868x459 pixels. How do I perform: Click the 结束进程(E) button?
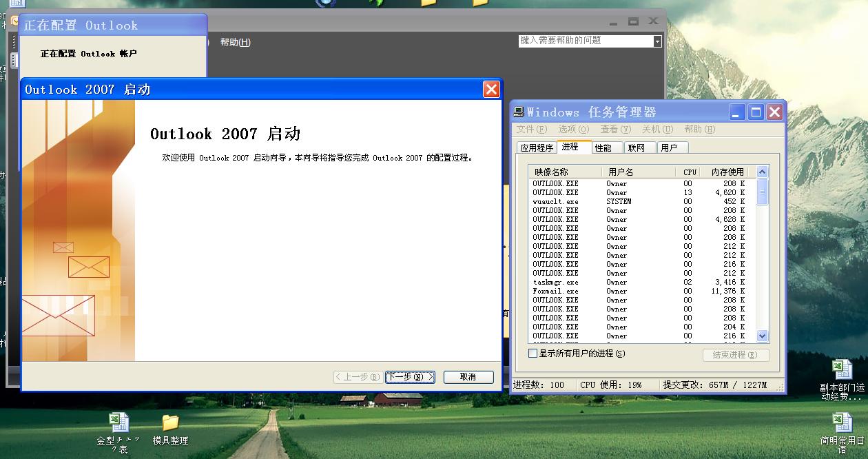click(x=736, y=355)
